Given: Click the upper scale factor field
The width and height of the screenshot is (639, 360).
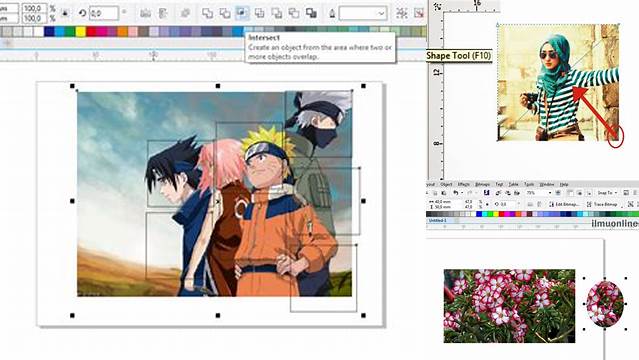Looking at the screenshot, I should coord(34,8).
